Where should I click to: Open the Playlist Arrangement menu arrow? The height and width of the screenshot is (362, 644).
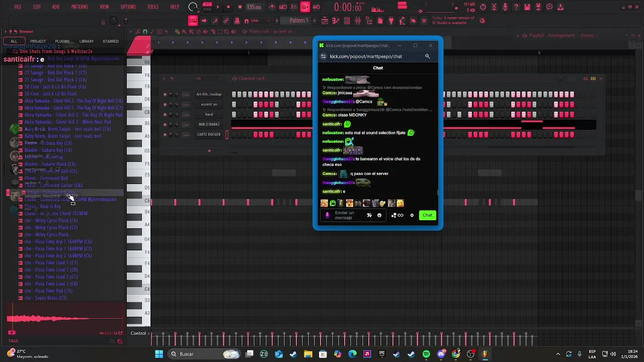click(518, 36)
